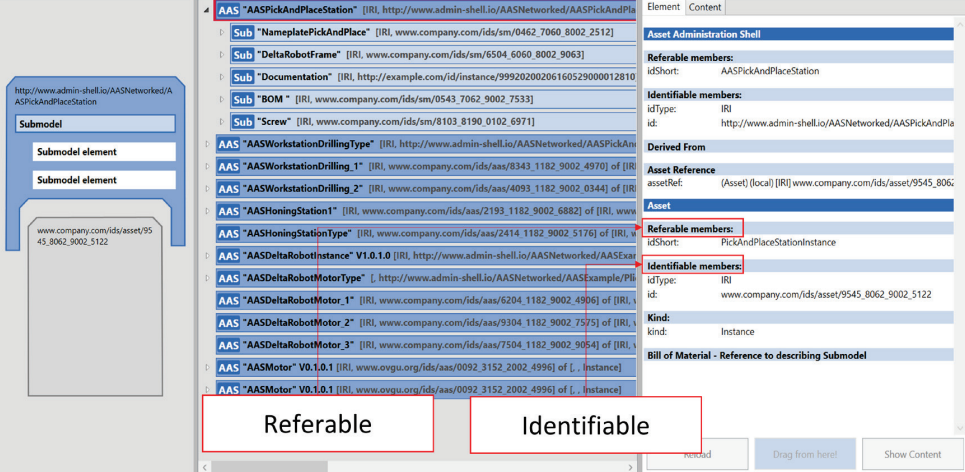Expand the AASDeltaRobotInstance shell
The width and height of the screenshot is (965, 472).
[x=207, y=255]
